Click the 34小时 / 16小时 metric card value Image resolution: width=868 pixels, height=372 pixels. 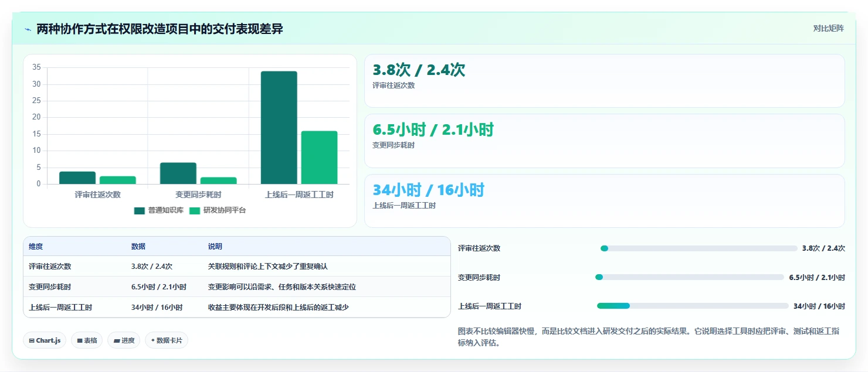tap(429, 190)
